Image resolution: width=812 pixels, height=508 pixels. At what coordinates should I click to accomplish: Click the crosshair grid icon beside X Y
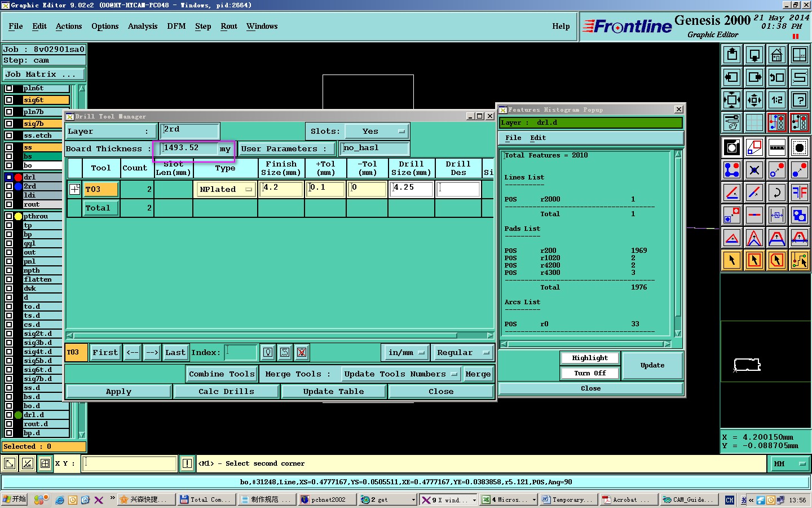coord(45,463)
